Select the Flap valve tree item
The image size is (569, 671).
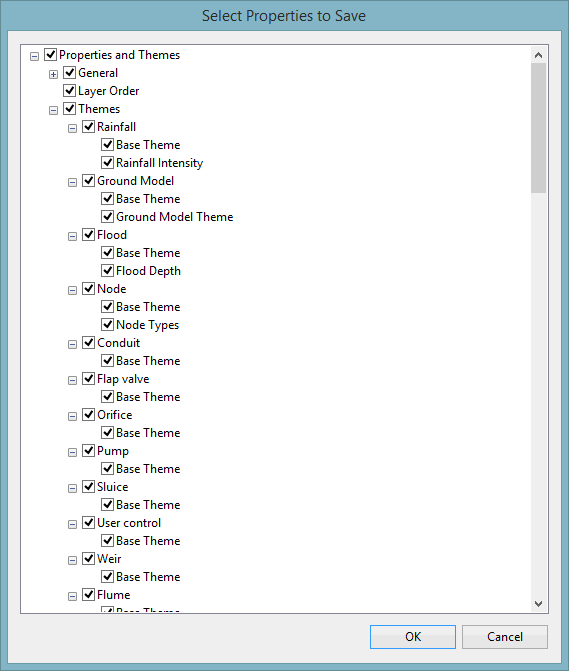[123, 379]
